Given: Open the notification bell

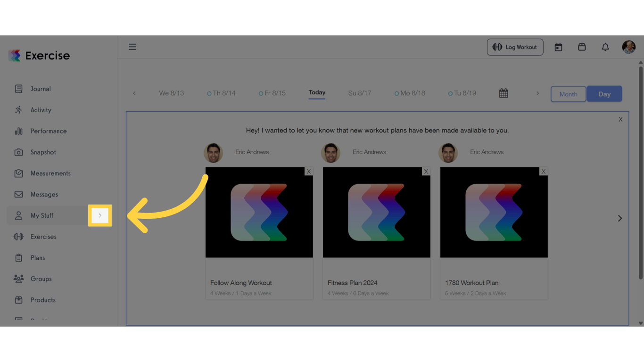Looking at the screenshot, I should [605, 47].
